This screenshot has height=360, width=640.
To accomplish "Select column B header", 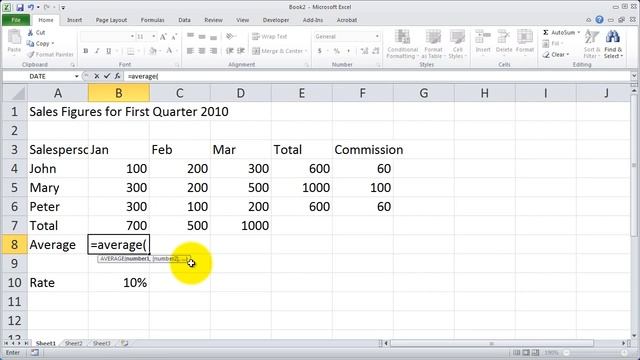I will 119,93.
